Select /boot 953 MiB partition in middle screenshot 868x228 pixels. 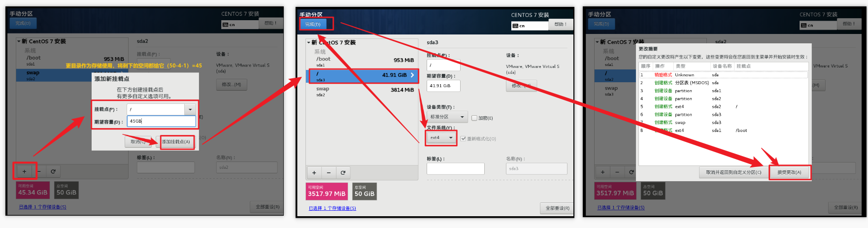click(x=362, y=62)
